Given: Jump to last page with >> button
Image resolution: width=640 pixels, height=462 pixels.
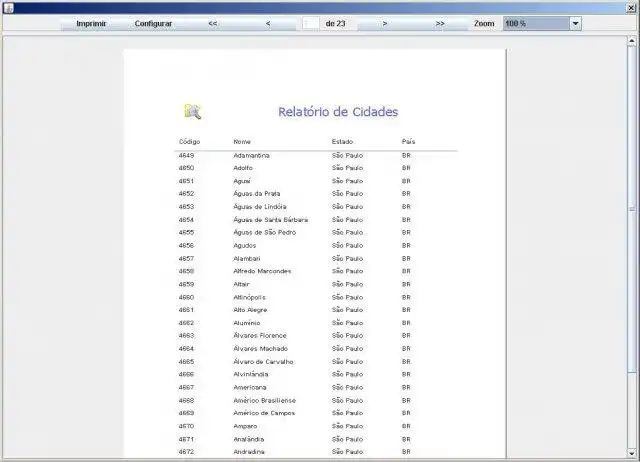Looking at the screenshot, I should click(440, 24).
